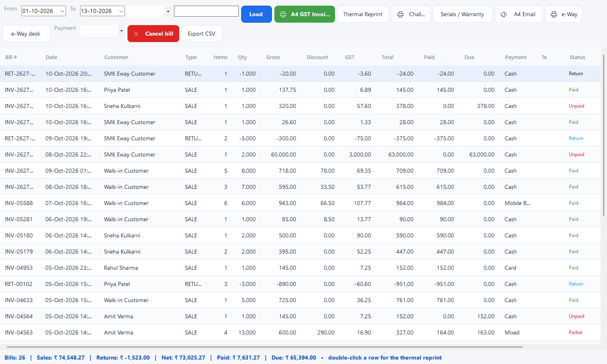
Task: Click the Sales: ₹ 74,548.27 summary
Action: (x=61, y=358)
